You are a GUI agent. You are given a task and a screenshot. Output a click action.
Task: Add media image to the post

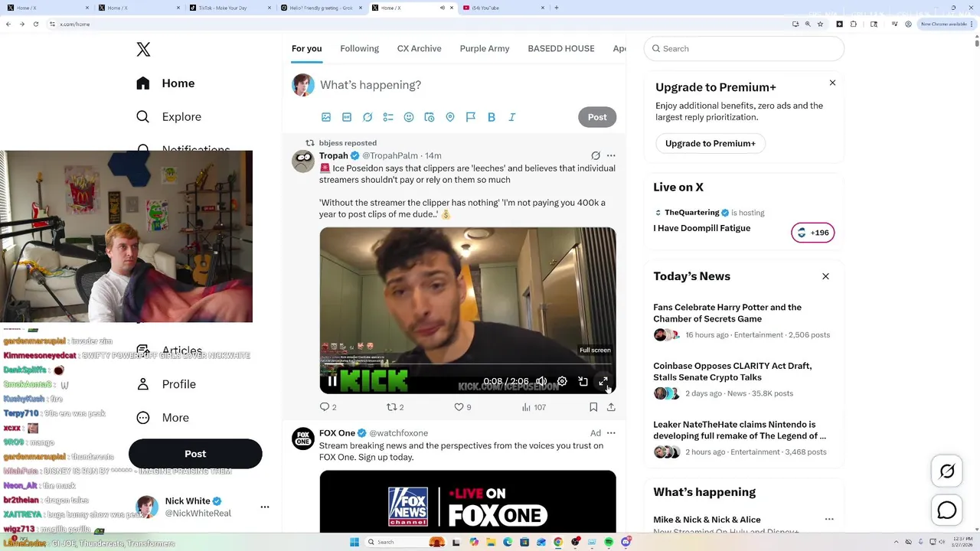[x=326, y=117]
